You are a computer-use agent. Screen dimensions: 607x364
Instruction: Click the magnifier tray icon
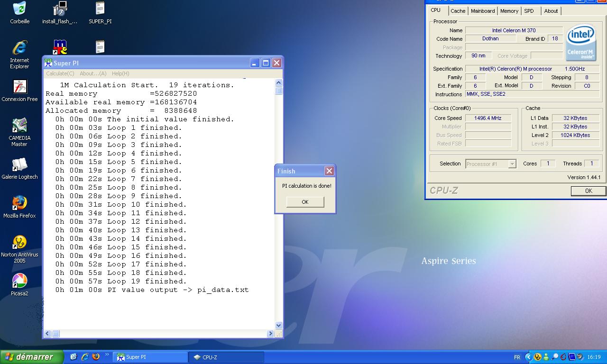[x=555, y=357]
